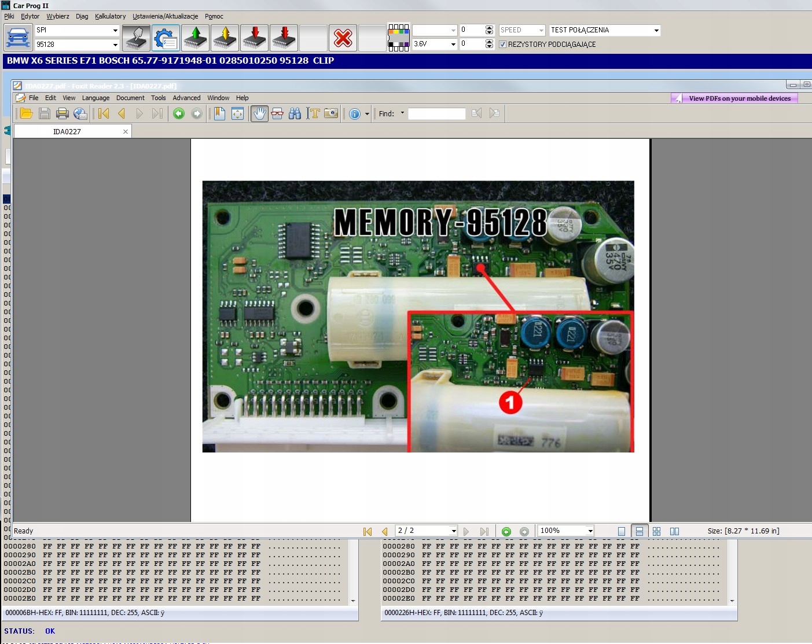The height and width of the screenshot is (644, 812).
Task: Open the 3.6V voltage dropdown
Action: coord(453,44)
